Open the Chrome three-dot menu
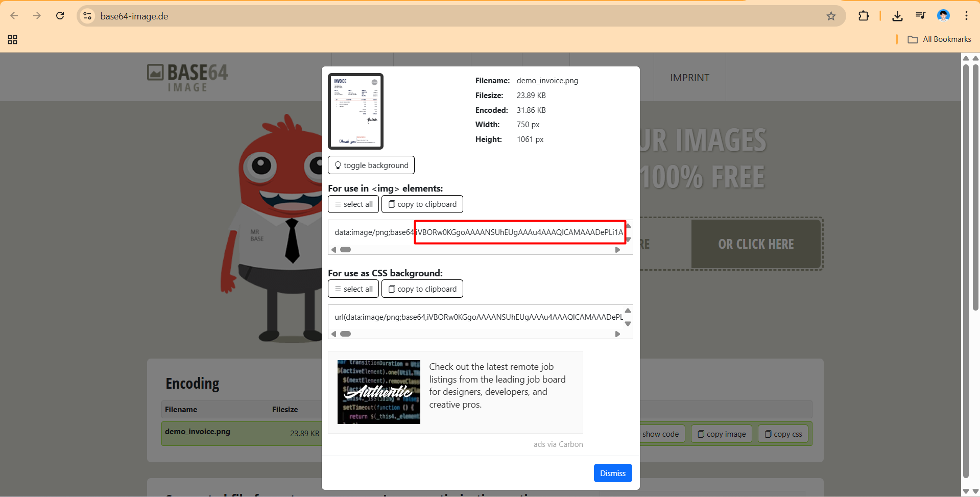Viewport: 980px width, 497px height. (966, 16)
